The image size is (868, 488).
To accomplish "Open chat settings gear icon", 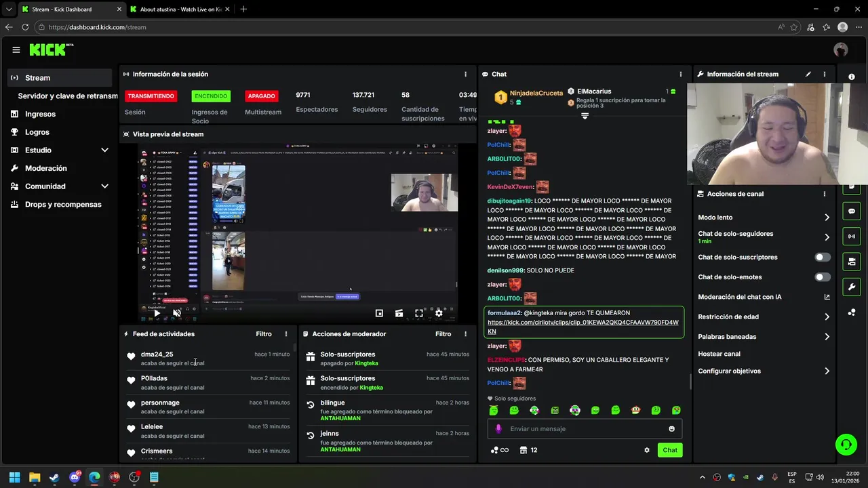I will (647, 450).
